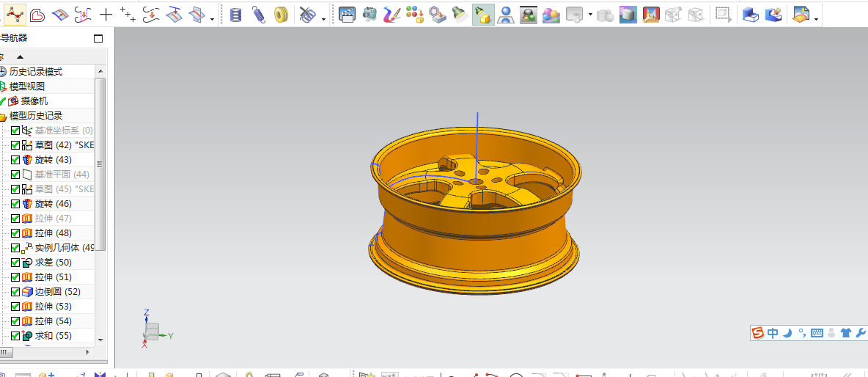Click the multicolored balls palette icon
This screenshot has height=377, width=868.
(551, 15)
